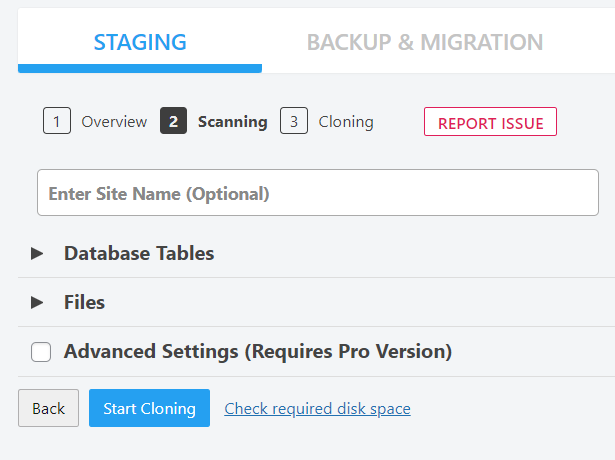The image size is (615, 460).
Task: Enable the Advanced Settings checkbox
Action: pyautogui.click(x=41, y=352)
